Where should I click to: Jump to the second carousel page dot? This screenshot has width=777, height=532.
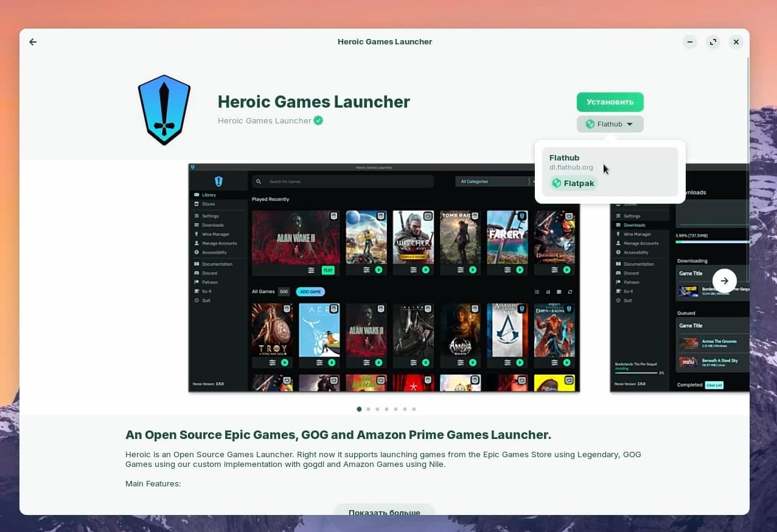[x=368, y=409]
